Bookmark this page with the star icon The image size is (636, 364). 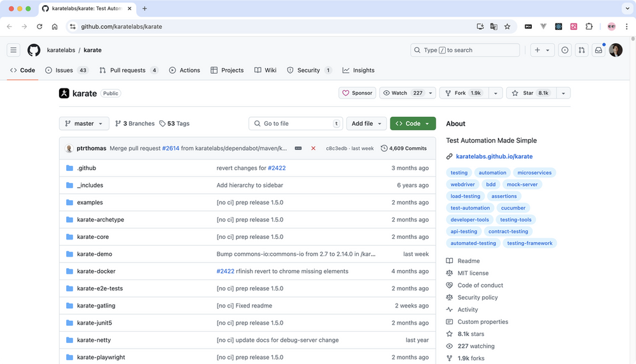pos(507,27)
